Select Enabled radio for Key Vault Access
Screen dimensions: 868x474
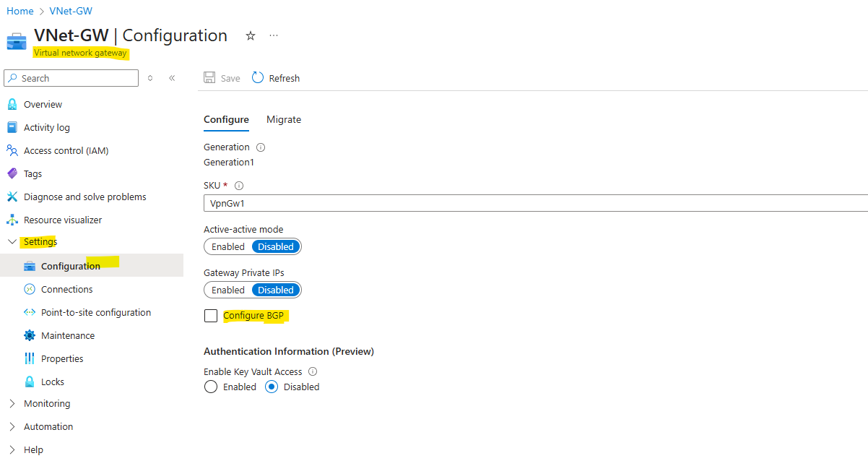click(211, 387)
